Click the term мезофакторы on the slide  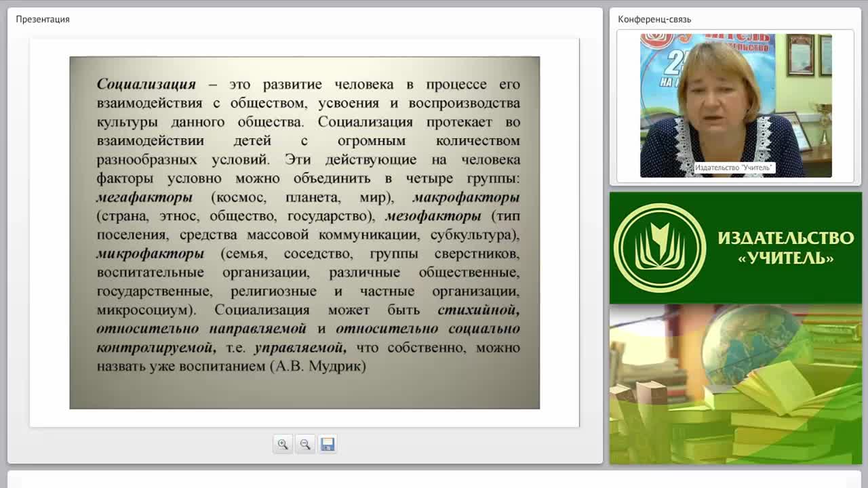pyautogui.click(x=433, y=216)
